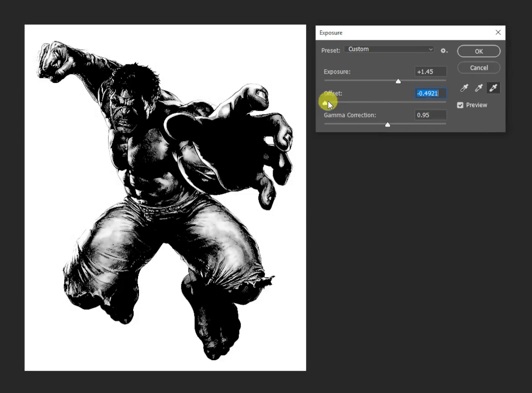Click the 'Preset:' label
Viewport: 532px width, 393px height.
pyautogui.click(x=331, y=51)
